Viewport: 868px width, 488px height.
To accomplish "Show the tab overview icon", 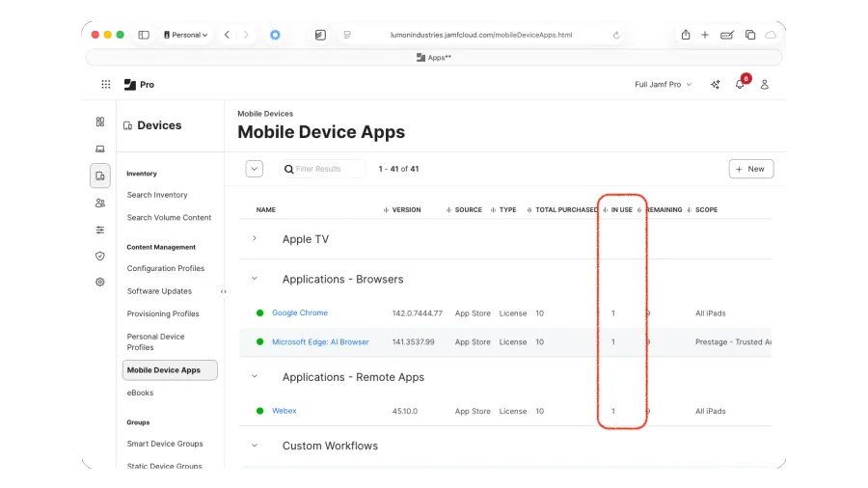I will [x=750, y=35].
